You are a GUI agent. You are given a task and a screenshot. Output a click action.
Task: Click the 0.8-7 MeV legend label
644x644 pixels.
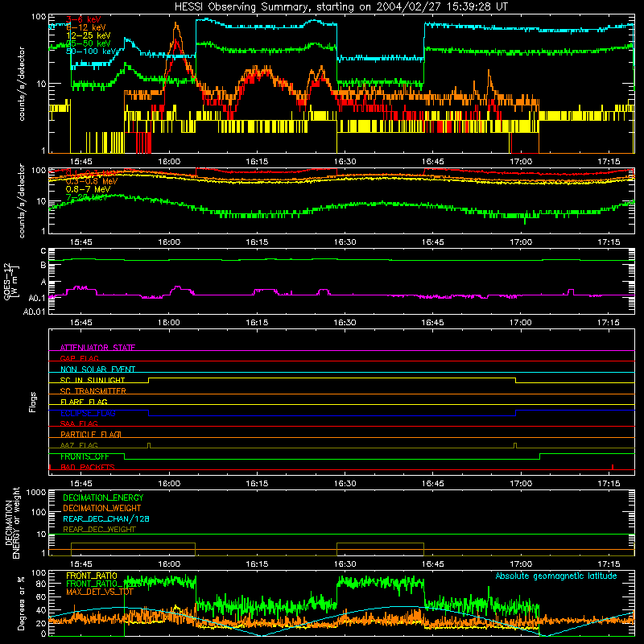pyautogui.click(x=88, y=189)
